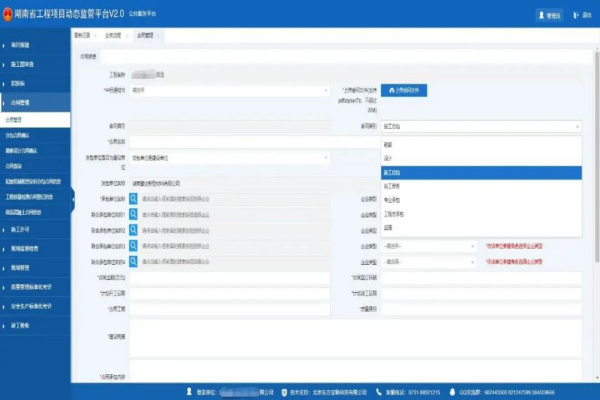Open the 企业类型 dropdown for 联合承包单位3

coord(429,246)
